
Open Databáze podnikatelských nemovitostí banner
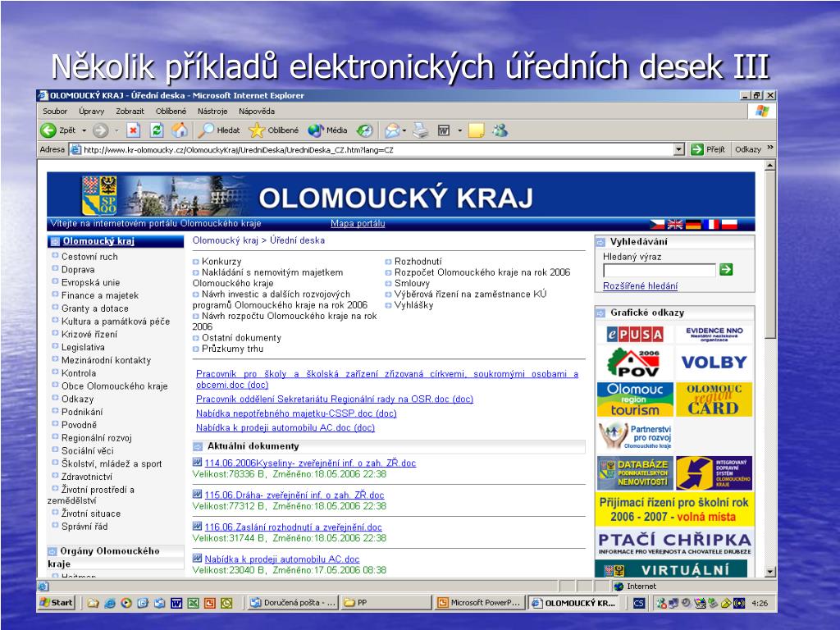tap(635, 473)
